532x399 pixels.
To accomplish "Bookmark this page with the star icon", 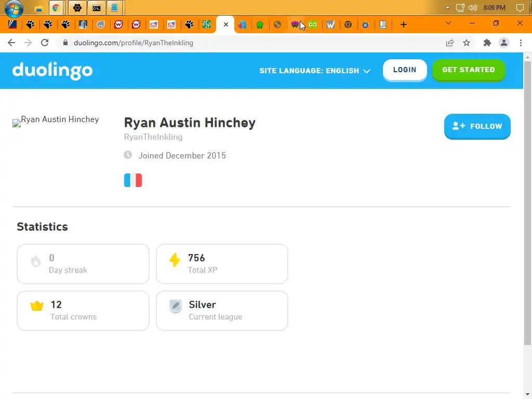I will point(467,43).
